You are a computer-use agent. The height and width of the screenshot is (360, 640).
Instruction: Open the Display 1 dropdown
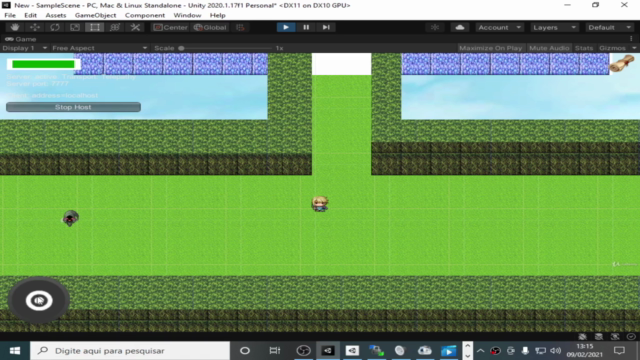point(24,48)
